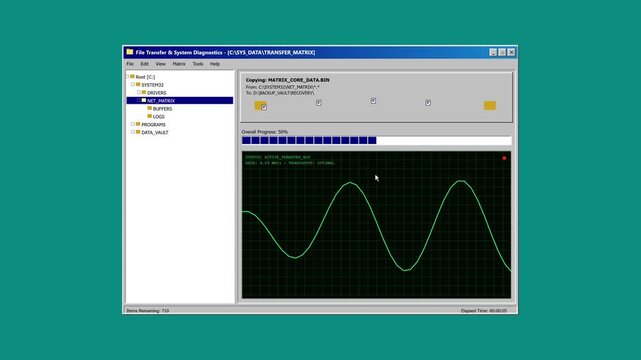Select the highlighted NET_MATRIX label
The height and width of the screenshot is (360, 641).
point(161,101)
